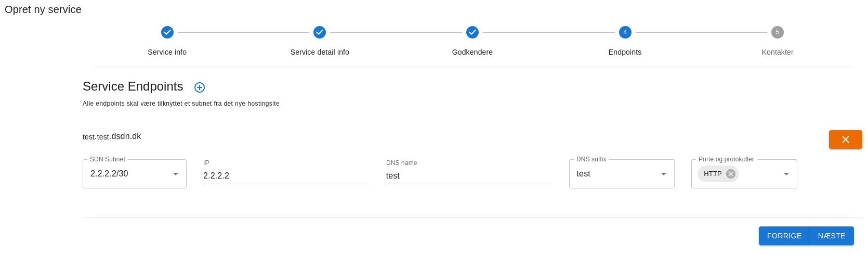Screen dimensions: 868x254
Task: Delete the test.test.dsdn.dk endpoint
Action: (845, 139)
